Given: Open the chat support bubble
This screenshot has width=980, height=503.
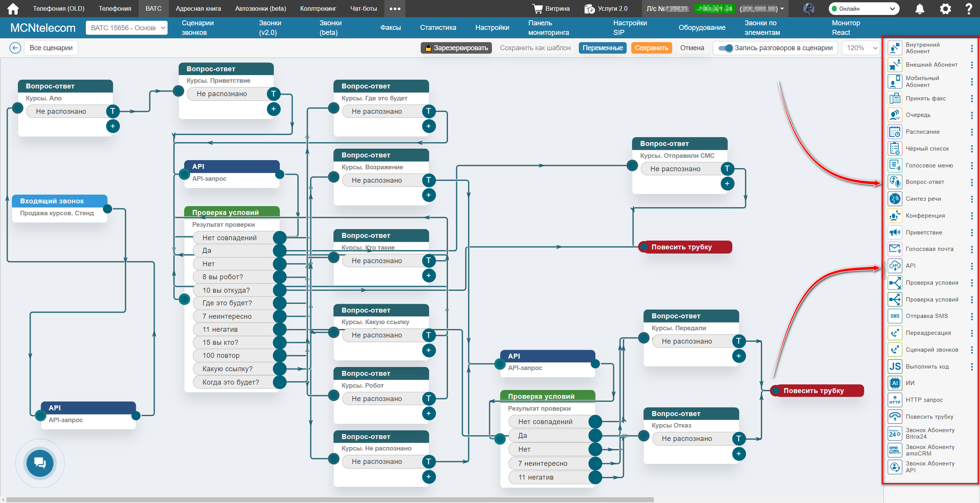Looking at the screenshot, I should point(40,463).
